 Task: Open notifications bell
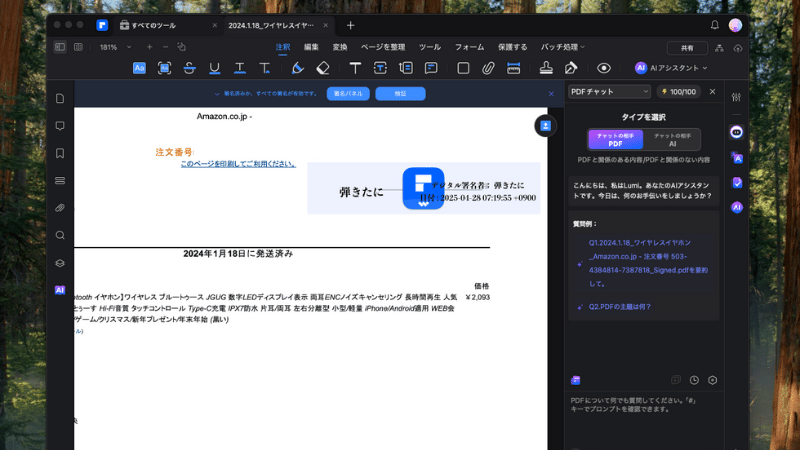[x=714, y=25]
